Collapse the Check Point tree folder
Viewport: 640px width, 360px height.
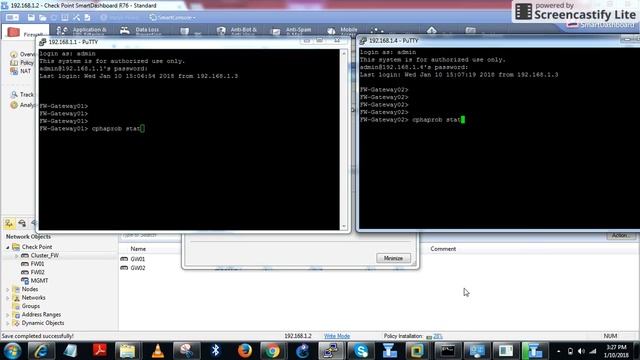(7, 247)
